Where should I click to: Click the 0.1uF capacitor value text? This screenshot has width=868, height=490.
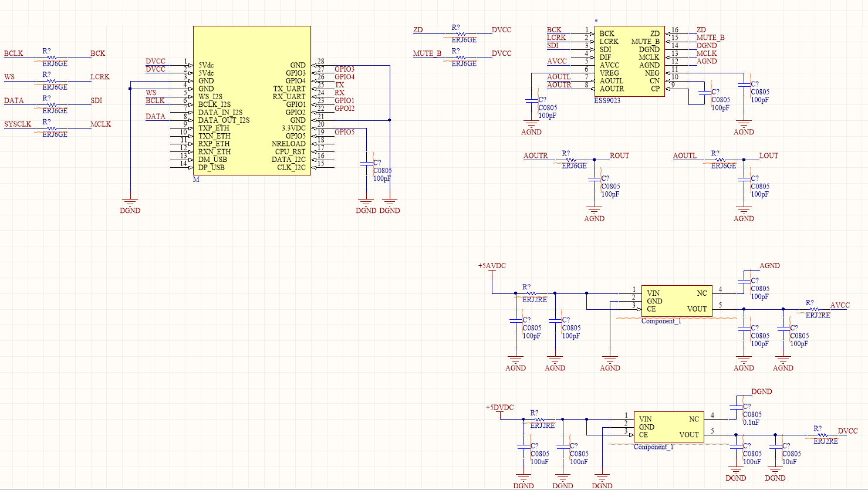pos(751,423)
